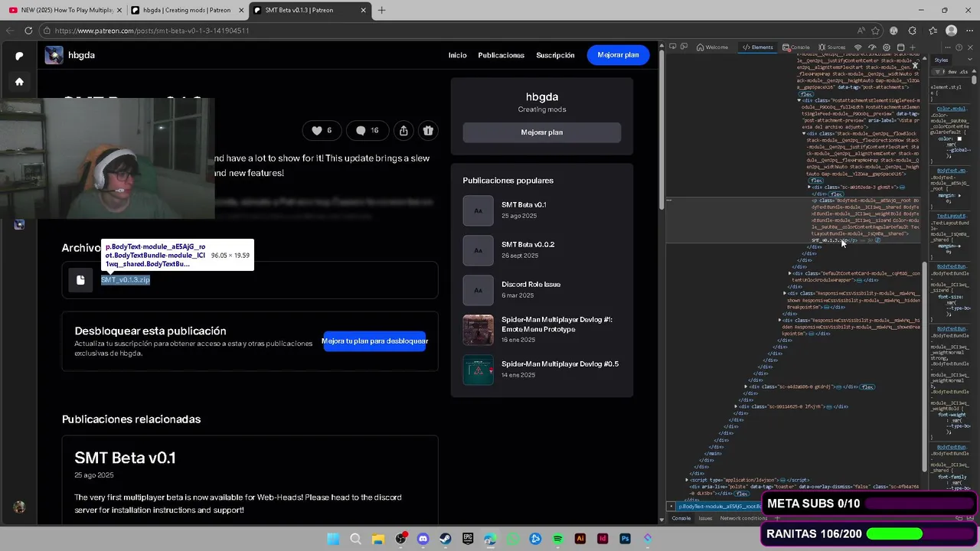980x551 pixels.
Task: Click the file icon beside SMT_v0.1.3.zip
Action: tap(80, 280)
